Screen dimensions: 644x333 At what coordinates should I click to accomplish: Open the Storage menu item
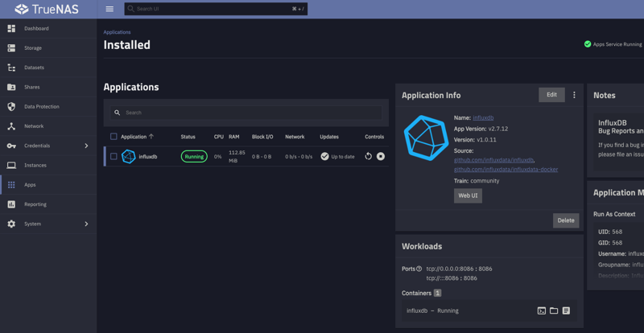point(48,48)
